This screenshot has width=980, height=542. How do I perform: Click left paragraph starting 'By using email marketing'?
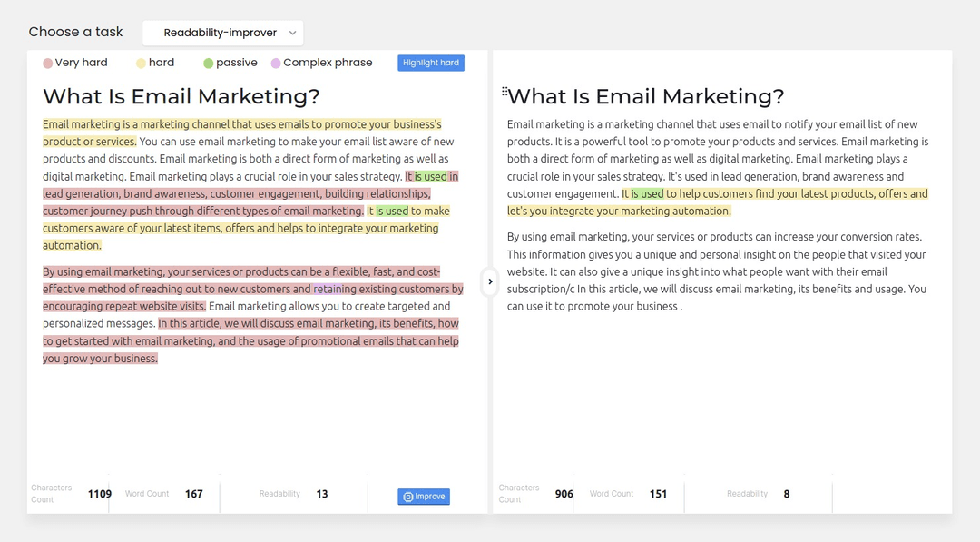click(253, 315)
